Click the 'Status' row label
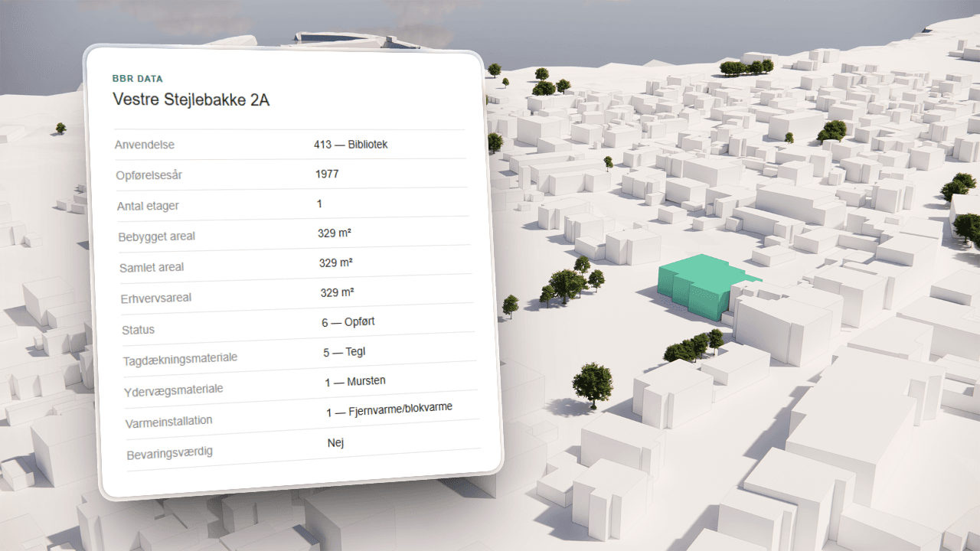 click(x=138, y=330)
